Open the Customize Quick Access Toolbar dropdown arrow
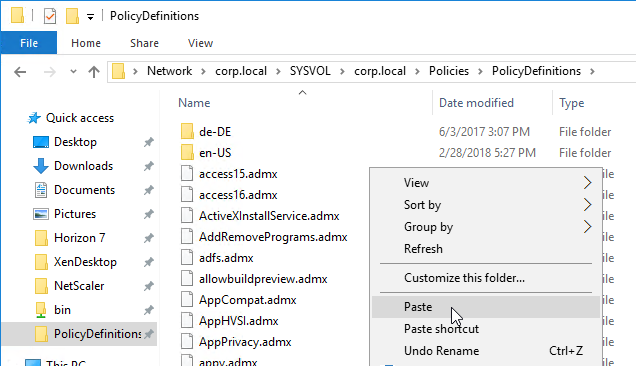Image resolution: width=636 pixels, height=366 pixels. (x=90, y=17)
